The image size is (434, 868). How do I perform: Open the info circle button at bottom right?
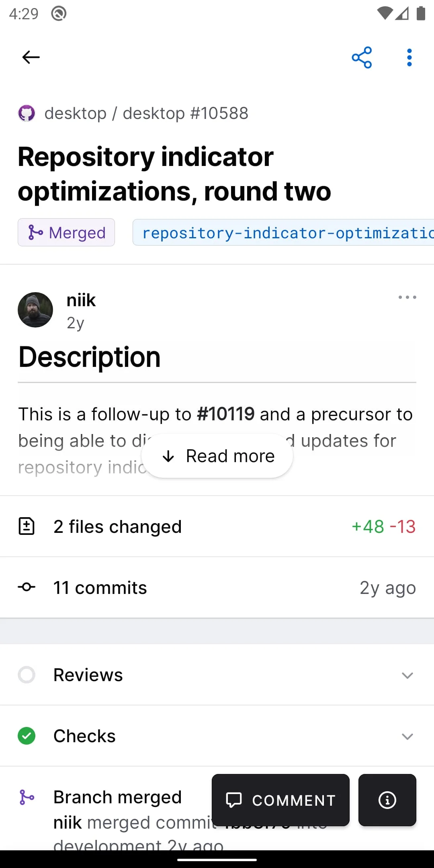coord(387,800)
